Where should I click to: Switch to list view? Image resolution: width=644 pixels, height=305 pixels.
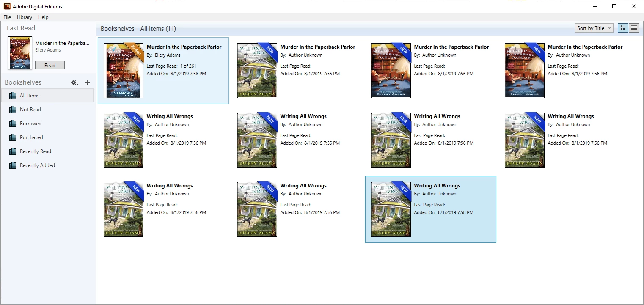634,28
